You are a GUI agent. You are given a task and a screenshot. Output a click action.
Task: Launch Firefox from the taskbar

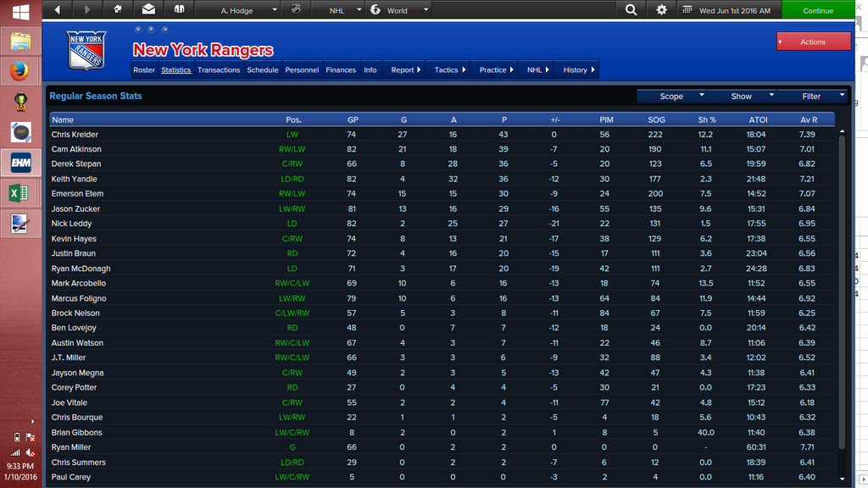click(x=19, y=71)
